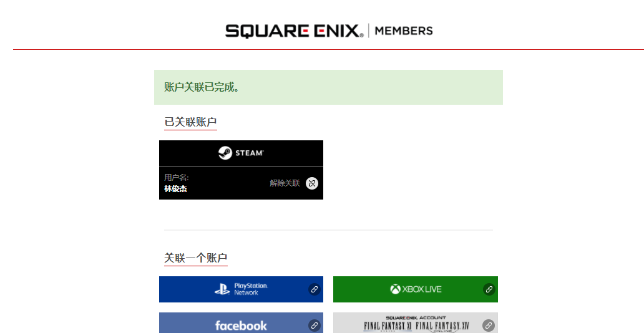Viewport: 644px width, 333px height.
Task: Click the 已关联账户 section heading
Action: pos(190,122)
